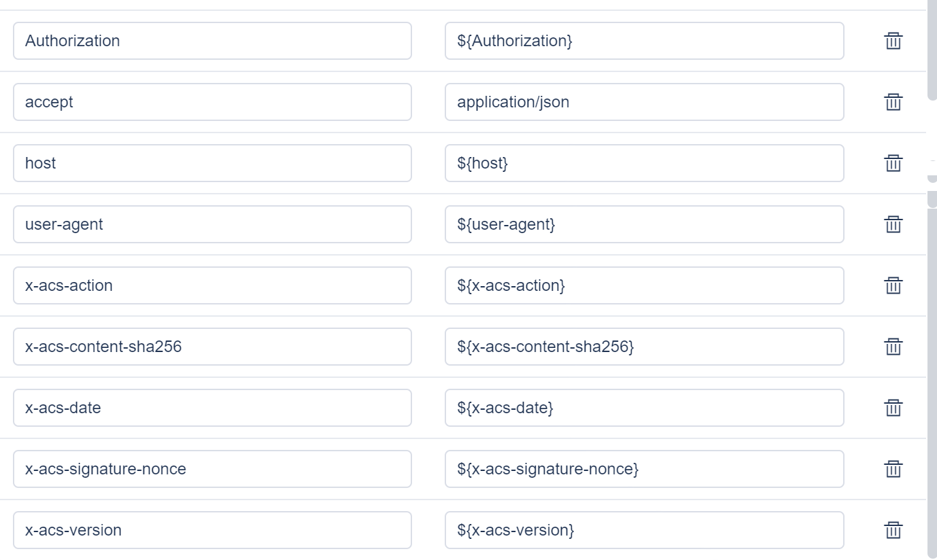Edit the ${x-acs-action} value field
The height and width of the screenshot is (560, 937).
click(x=644, y=285)
